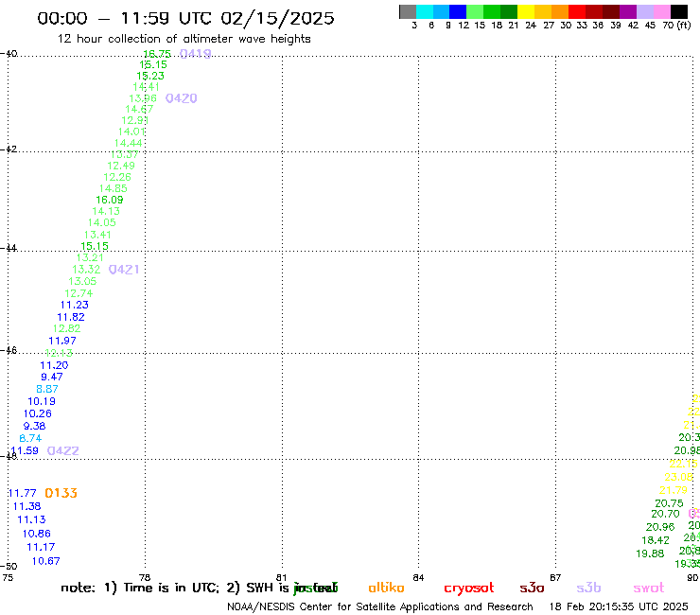700x615 pixels.
Task: Select the wave height value 14.41
Action: pyautogui.click(x=146, y=87)
